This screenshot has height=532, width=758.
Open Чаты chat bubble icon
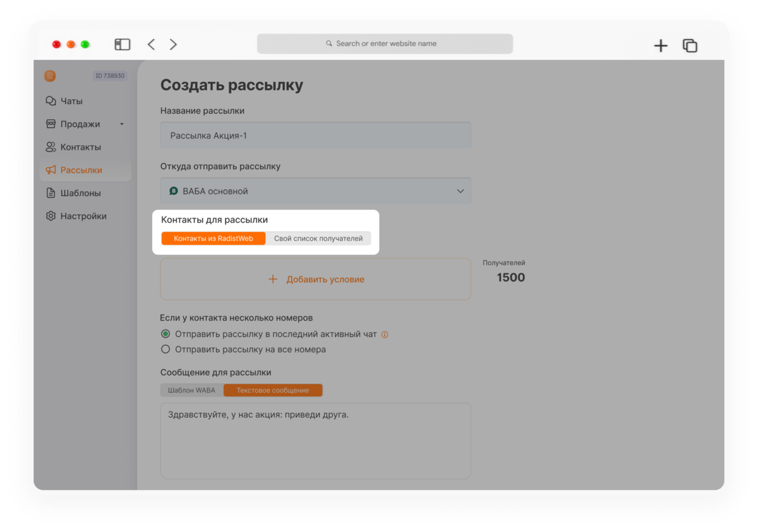tap(51, 101)
